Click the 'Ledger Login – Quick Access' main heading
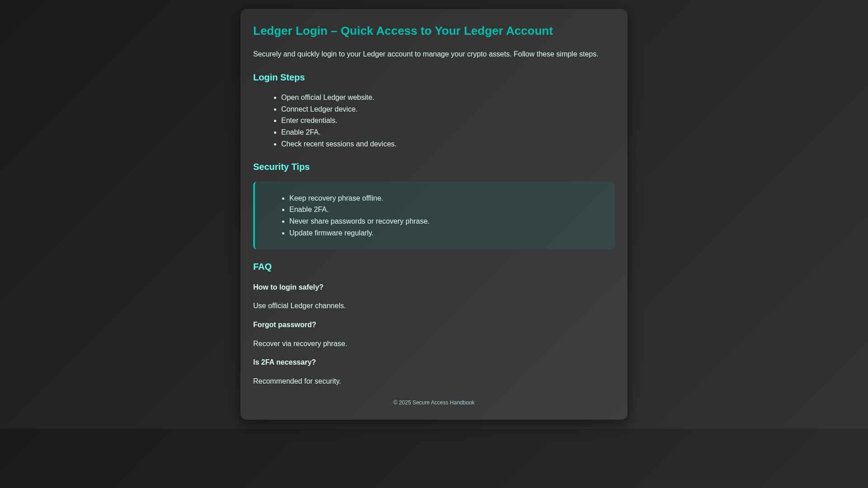This screenshot has height=488, width=868. (x=403, y=31)
